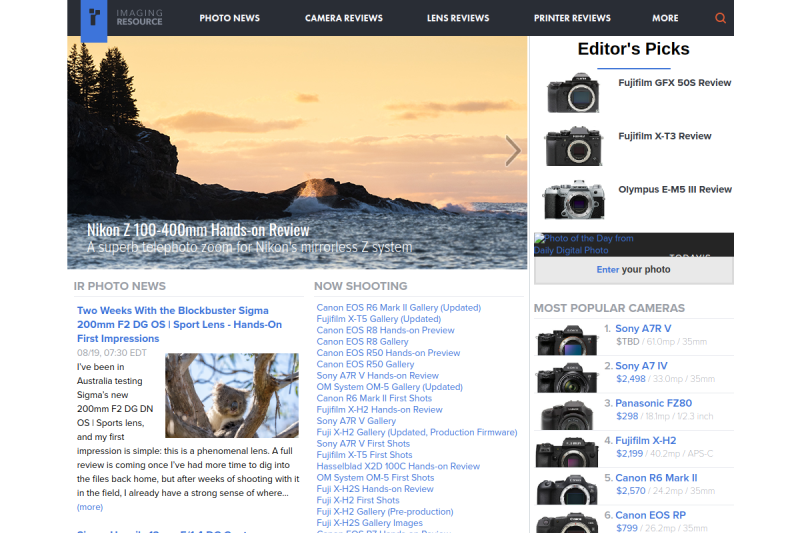Image resolution: width=800 pixels, height=533 pixels.
Task: Open Nikon Z 100-400mm Hands-on Review headline
Action: point(198,230)
